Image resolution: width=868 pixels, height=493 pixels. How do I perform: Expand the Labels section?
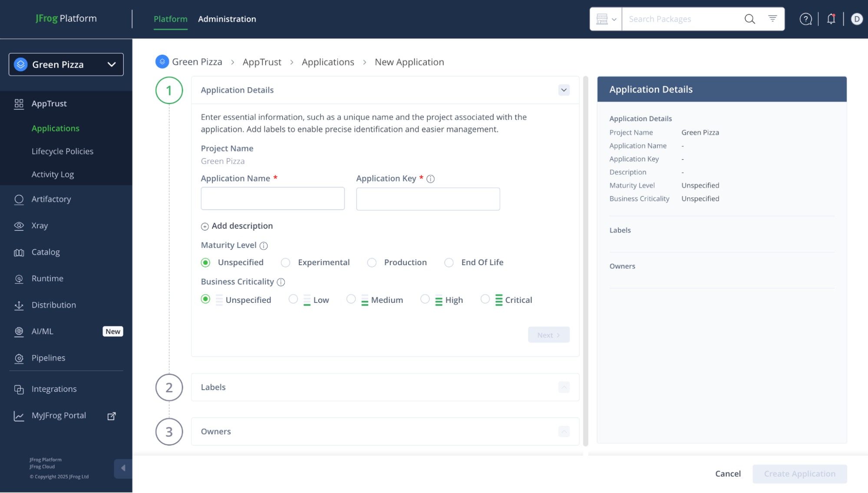(x=564, y=387)
